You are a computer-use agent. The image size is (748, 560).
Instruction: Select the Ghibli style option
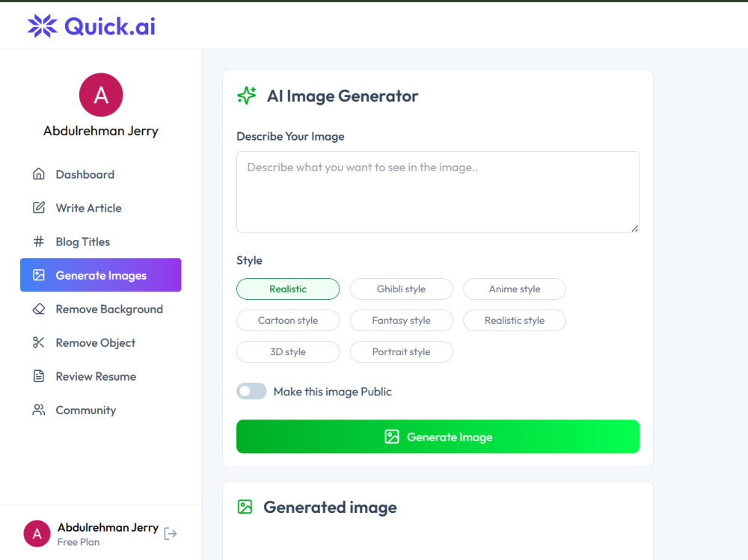click(401, 289)
